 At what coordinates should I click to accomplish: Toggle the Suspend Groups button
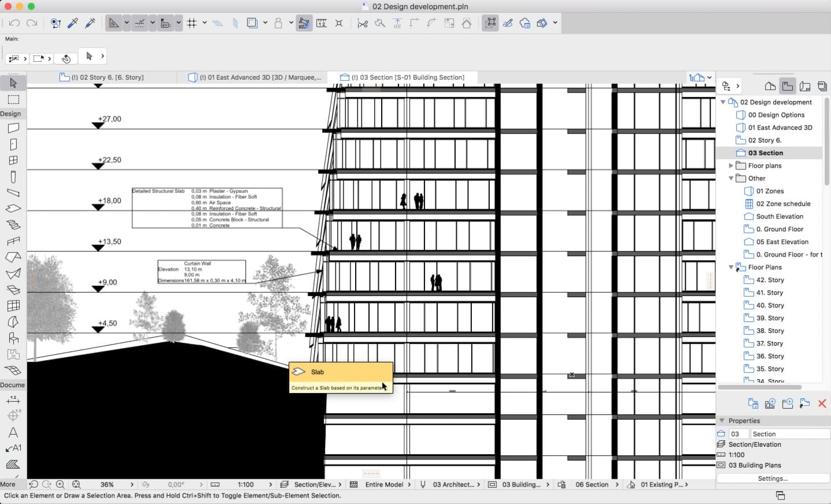point(490,23)
